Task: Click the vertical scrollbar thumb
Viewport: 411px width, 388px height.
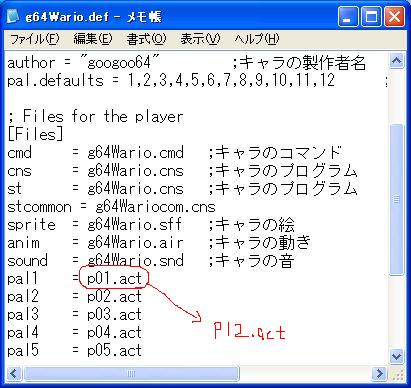Action: click(396, 199)
